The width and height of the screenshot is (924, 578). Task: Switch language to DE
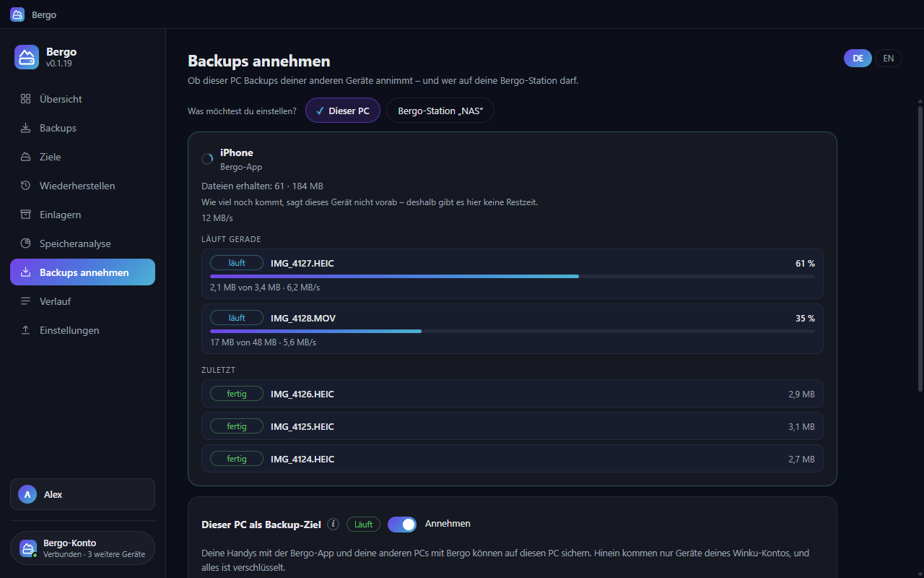pyautogui.click(x=858, y=59)
